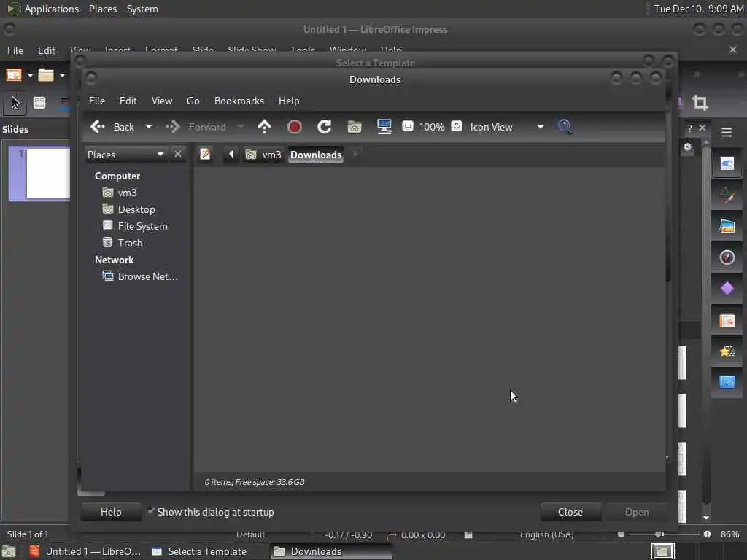The height and width of the screenshot is (560, 747).
Task: Select Downloads path bar button
Action: 316,155
